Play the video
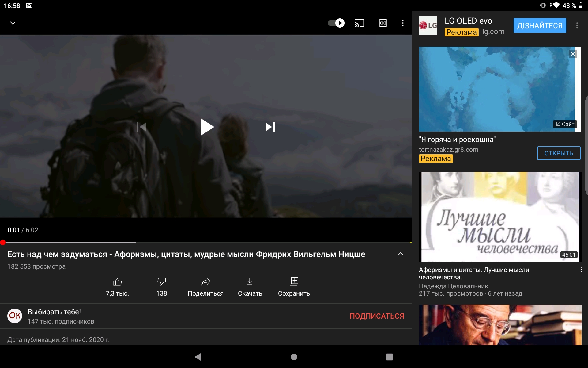Screen dimensions: 588x368 click(207, 127)
